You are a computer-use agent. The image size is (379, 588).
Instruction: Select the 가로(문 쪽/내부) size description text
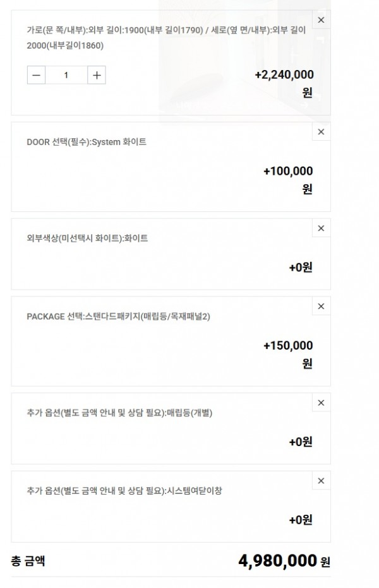(166, 37)
